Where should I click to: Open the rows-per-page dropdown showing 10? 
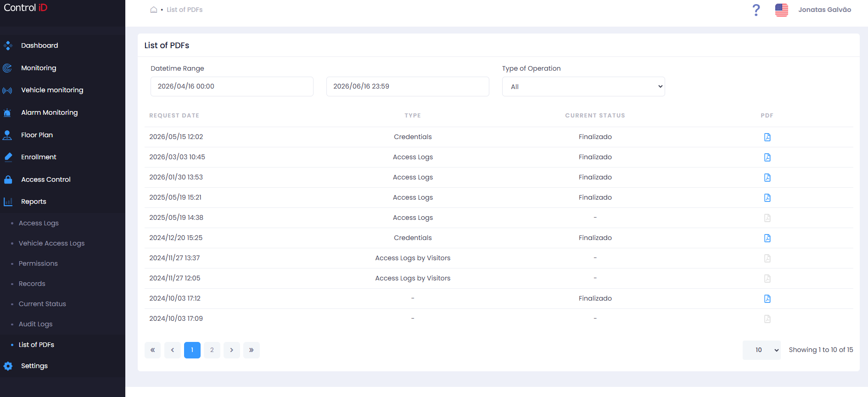click(x=762, y=350)
